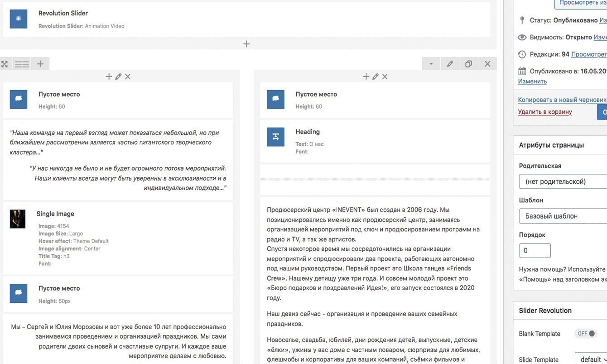Open the revisions Просмотреть link
This screenshot has height=364, width=607.
click(589, 54)
